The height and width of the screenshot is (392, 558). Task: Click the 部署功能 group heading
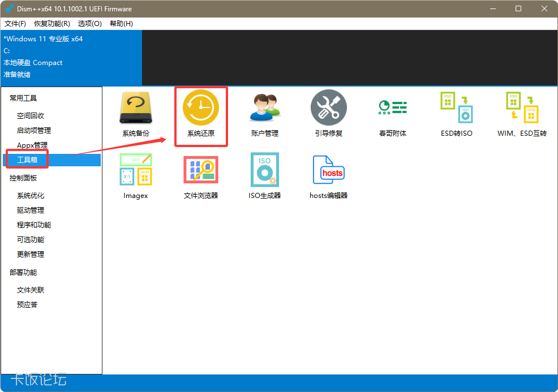(x=23, y=273)
